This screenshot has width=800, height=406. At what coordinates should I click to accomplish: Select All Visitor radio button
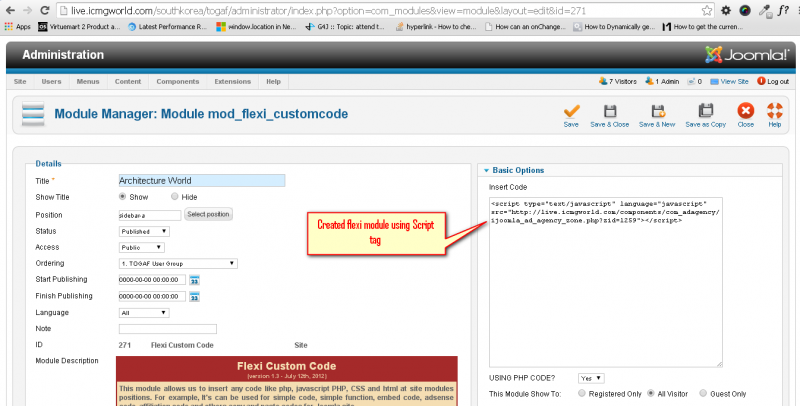651,393
